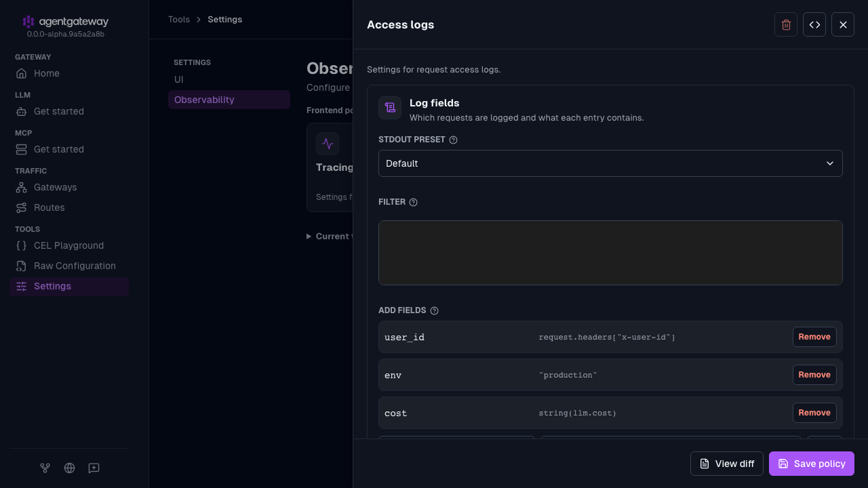Expand the Current disclosure triangle
This screenshot has width=868, height=488.
(x=309, y=237)
